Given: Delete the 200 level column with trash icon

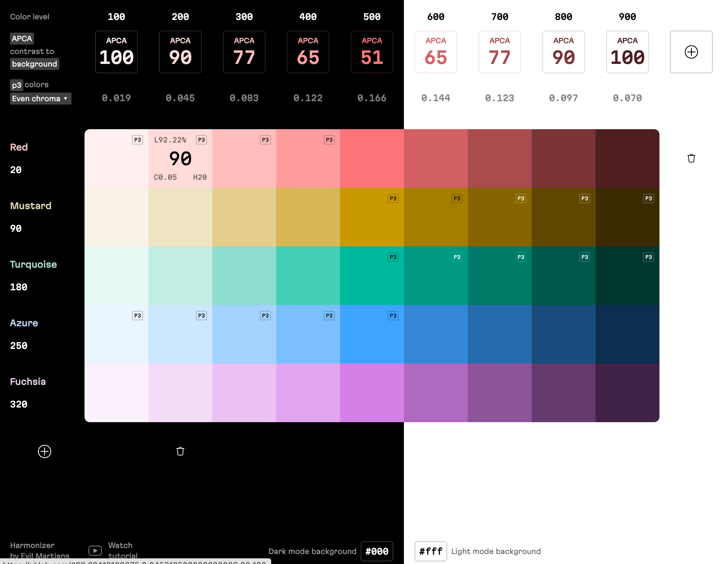Looking at the screenshot, I should pos(180,451).
